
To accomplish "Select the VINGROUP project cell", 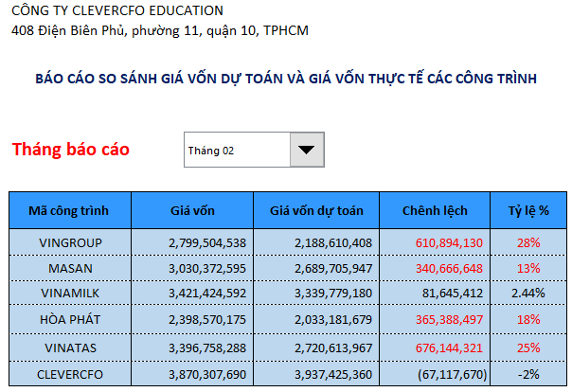I will click(70, 242).
